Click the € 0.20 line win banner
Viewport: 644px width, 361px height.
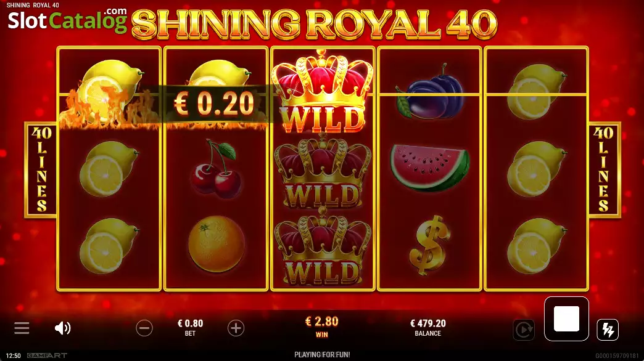(215, 103)
